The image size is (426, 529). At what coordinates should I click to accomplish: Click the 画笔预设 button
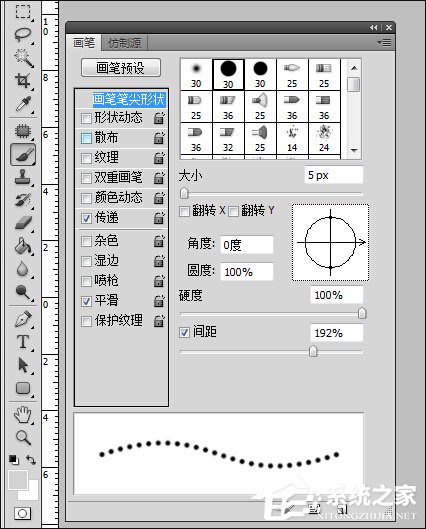(x=121, y=68)
